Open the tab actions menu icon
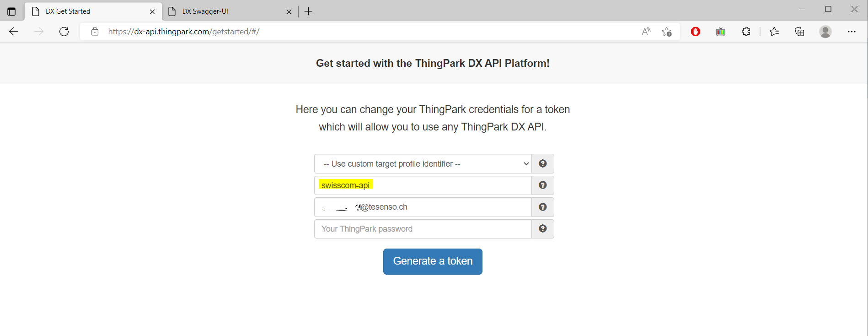This screenshot has width=868, height=336. point(12,11)
